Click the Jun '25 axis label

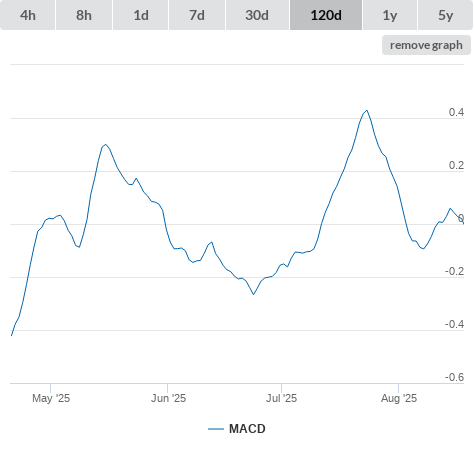[x=168, y=398]
